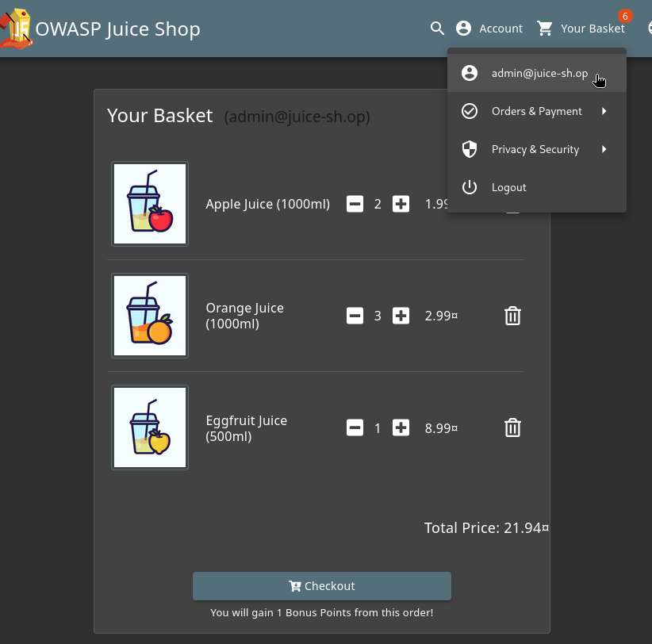Select admin@juice-sh.op profile menu entry

tap(537, 73)
